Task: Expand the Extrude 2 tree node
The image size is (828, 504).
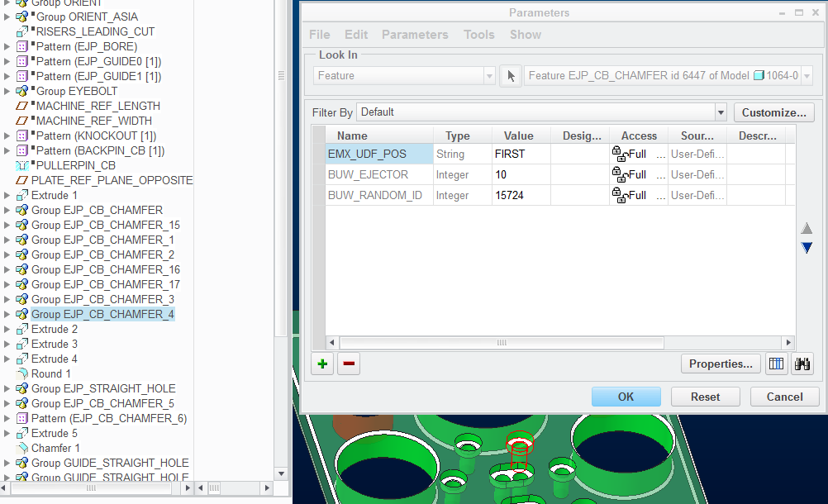Action: tap(7, 330)
